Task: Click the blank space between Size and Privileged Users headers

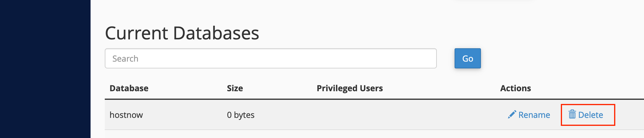Action: click(x=280, y=88)
